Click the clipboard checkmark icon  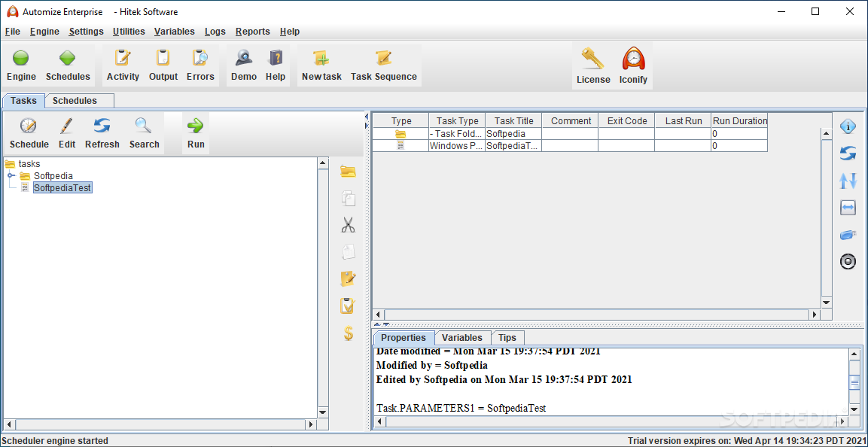349,306
